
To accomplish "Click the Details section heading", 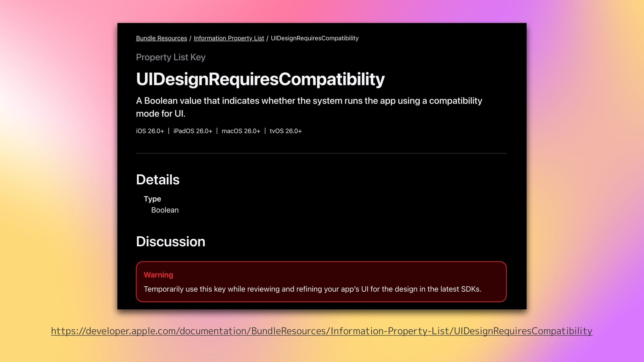I will point(158,180).
